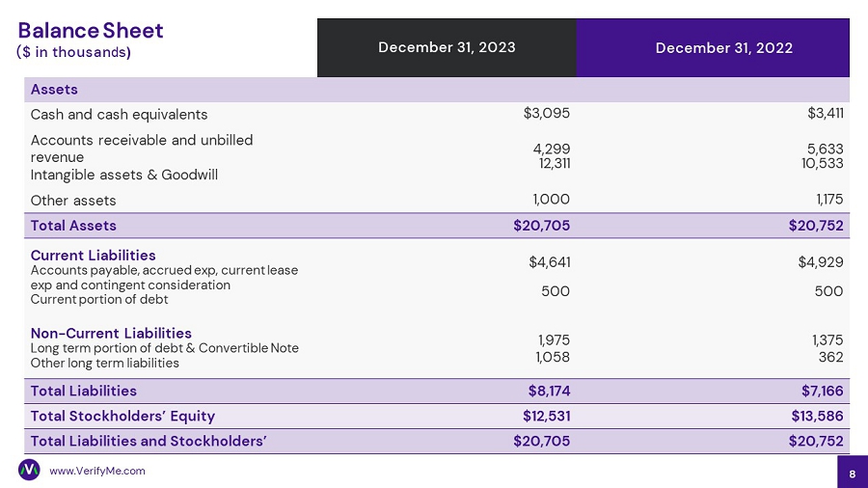Viewport: 868px width, 488px height.
Task: Open the www.VerifyMe.com link
Action: [x=96, y=471]
